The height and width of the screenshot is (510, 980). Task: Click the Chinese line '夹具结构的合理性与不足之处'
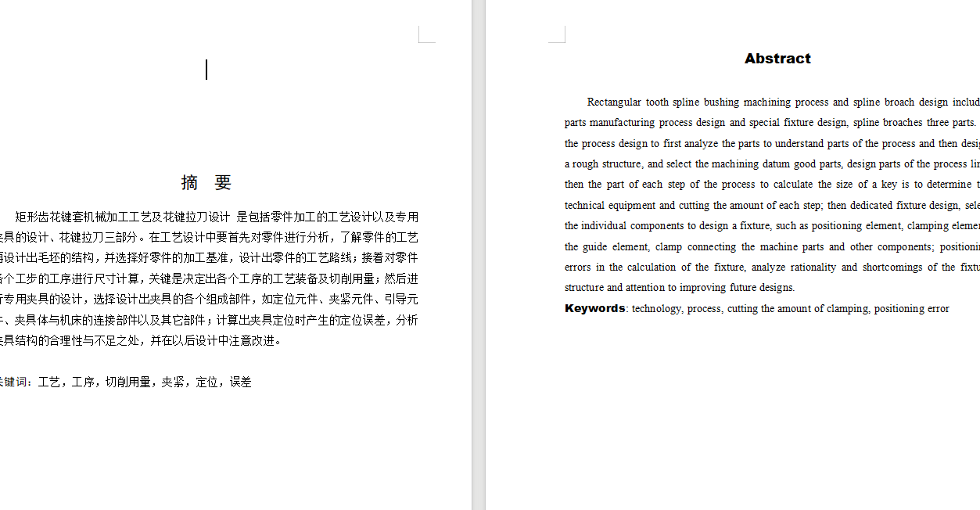point(141,340)
